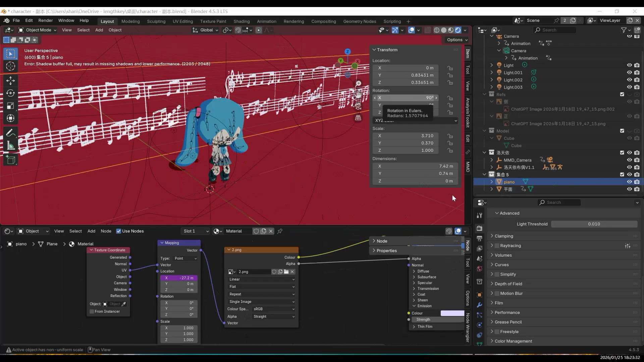This screenshot has height=362, width=644.
Task: Select the Scale tool in viewport toolbar
Action: pos(10,106)
